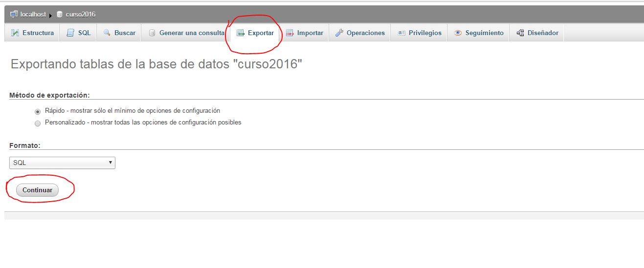Click the wrench icon for Operaciones

click(339, 33)
